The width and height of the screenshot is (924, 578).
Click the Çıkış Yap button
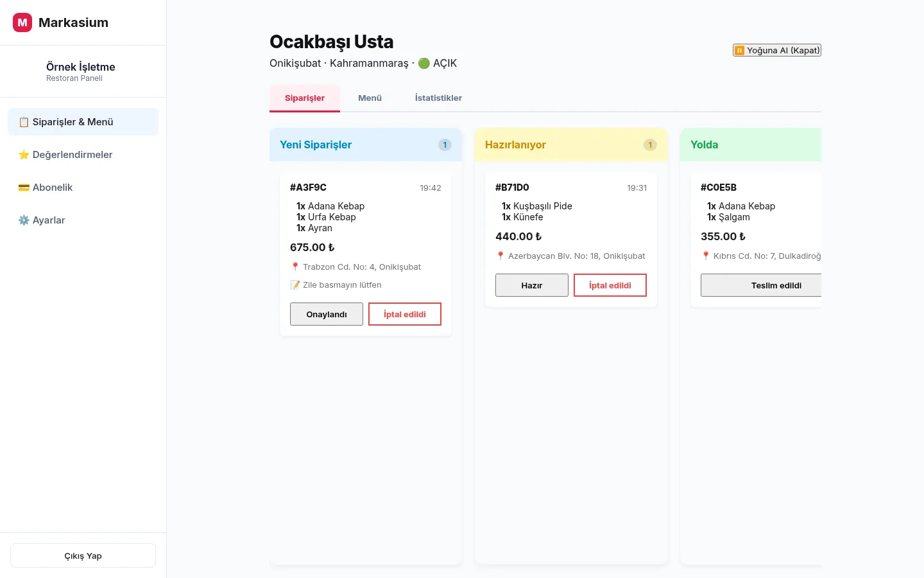tap(83, 556)
